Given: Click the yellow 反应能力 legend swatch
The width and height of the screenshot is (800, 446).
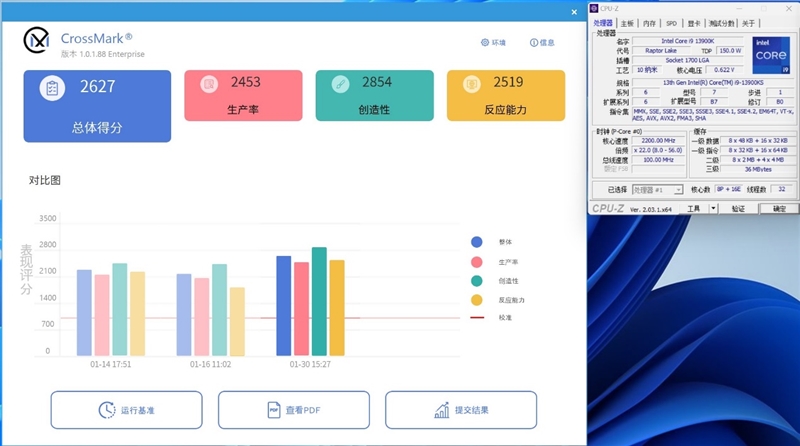Looking at the screenshot, I should click(x=477, y=300).
